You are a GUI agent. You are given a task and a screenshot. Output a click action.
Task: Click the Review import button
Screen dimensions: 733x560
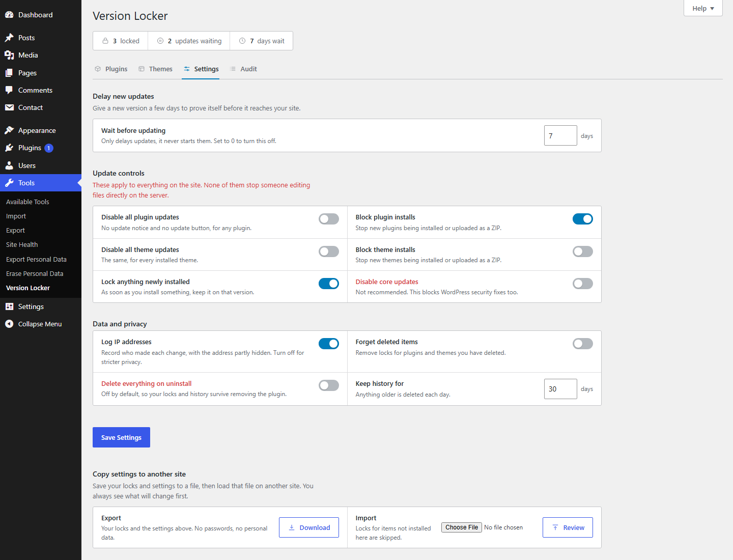click(x=568, y=527)
